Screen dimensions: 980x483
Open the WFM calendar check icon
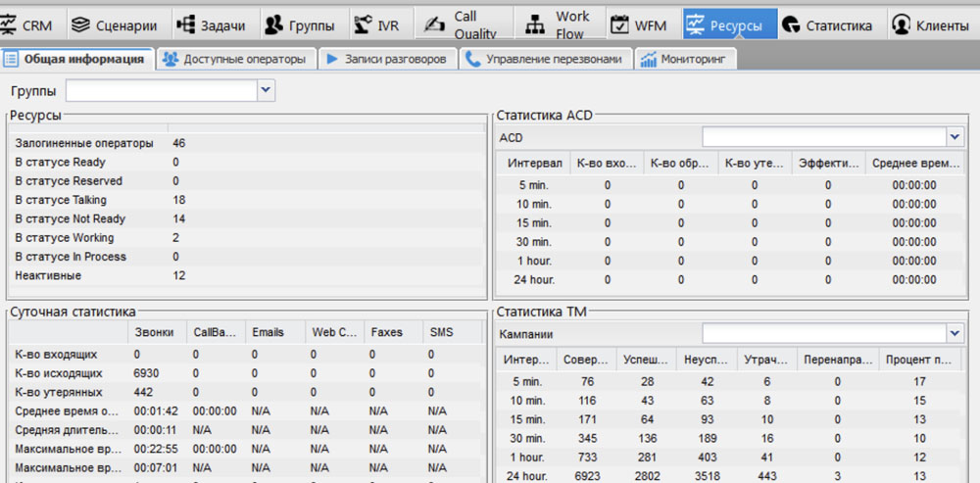[619, 25]
